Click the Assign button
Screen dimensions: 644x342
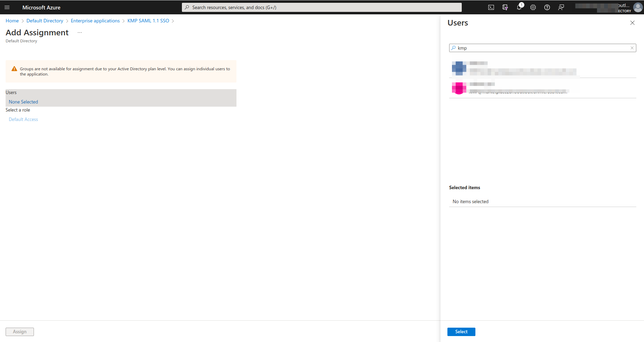tap(20, 332)
